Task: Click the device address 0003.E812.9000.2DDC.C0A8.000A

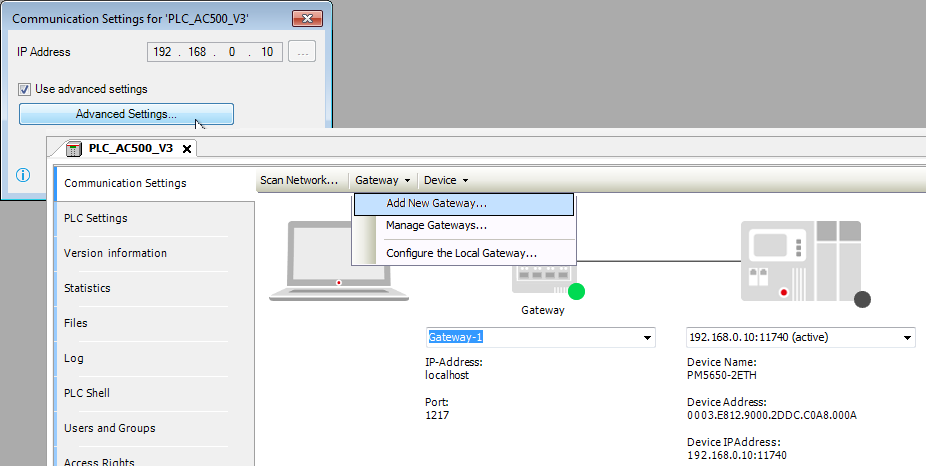Action: click(772, 416)
